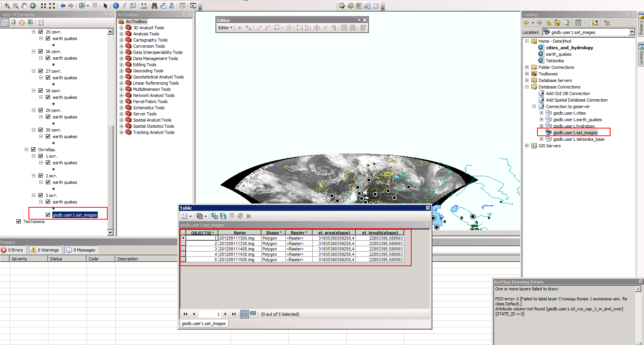Click the 0 Errors button
The width and height of the screenshot is (644, 345).
[13, 250]
